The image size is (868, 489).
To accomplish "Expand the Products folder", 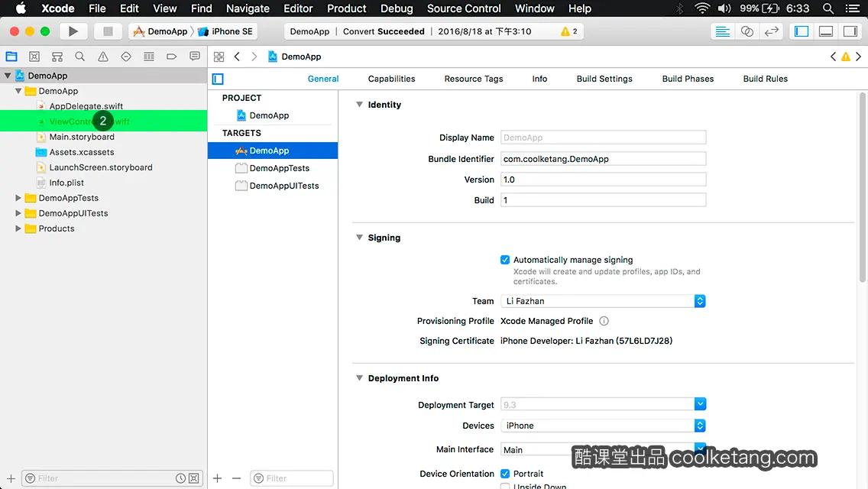I will tap(18, 228).
